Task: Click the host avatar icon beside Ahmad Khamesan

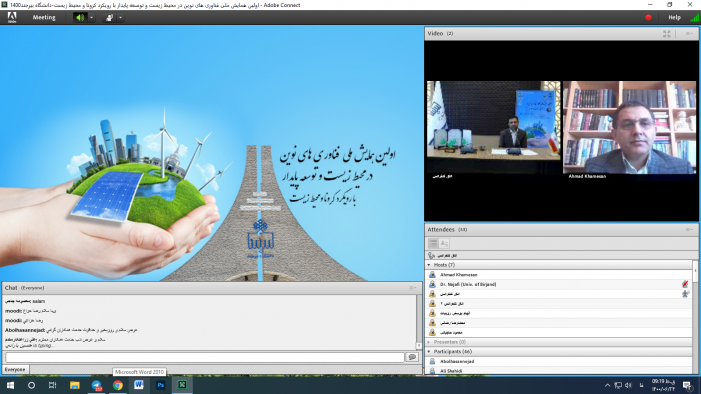Action: point(432,275)
